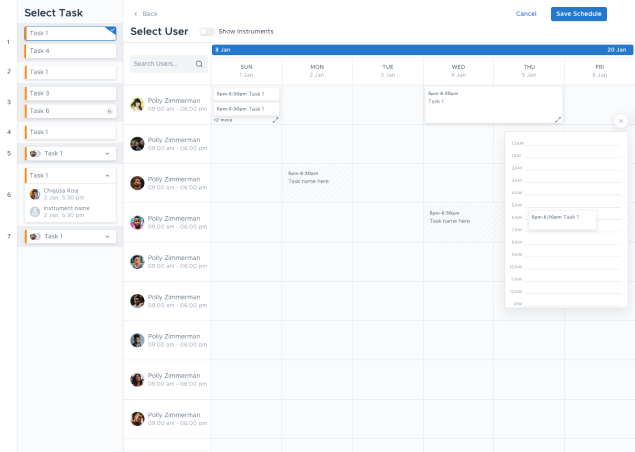Close the hourly timeline popup
The height and width of the screenshot is (452, 635).
tap(620, 120)
